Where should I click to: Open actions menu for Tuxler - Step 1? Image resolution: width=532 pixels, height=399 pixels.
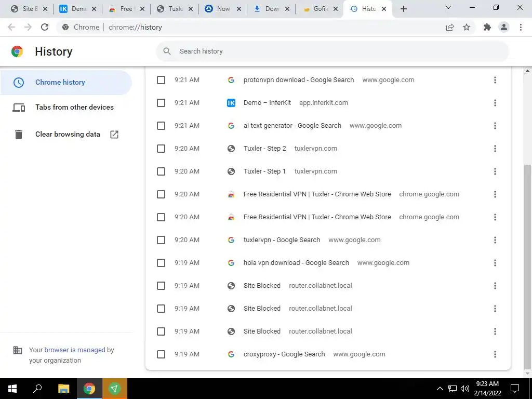pyautogui.click(x=495, y=171)
